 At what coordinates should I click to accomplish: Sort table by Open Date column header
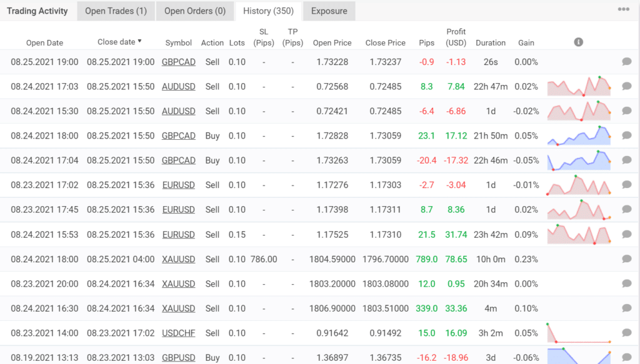[44, 43]
